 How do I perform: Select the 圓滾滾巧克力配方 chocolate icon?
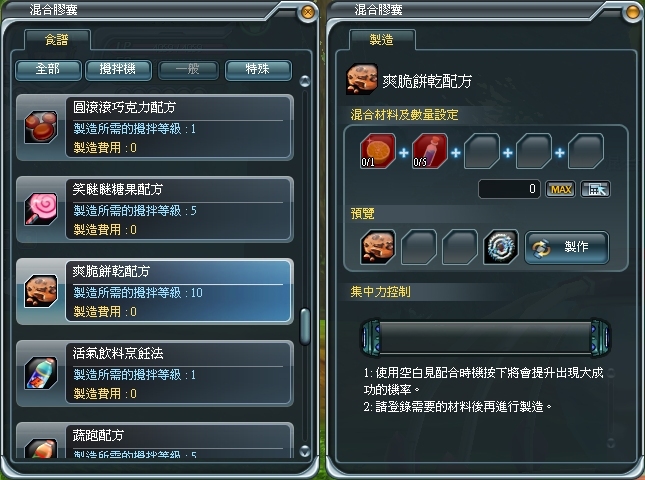tap(41, 127)
